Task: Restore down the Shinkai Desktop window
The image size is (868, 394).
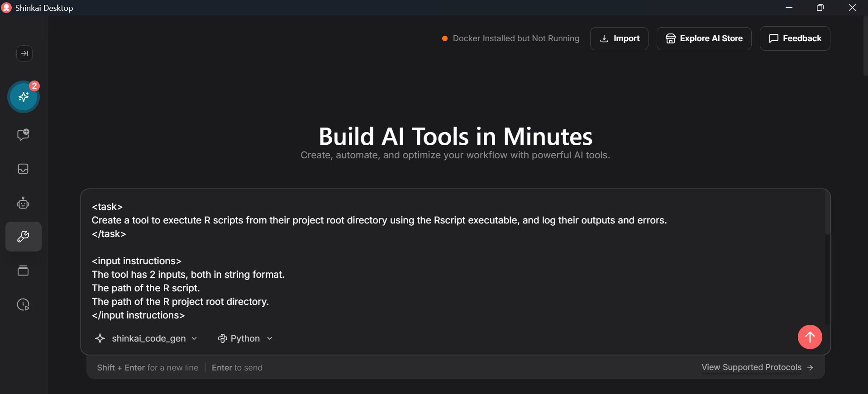Action: click(x=820, y=8)
